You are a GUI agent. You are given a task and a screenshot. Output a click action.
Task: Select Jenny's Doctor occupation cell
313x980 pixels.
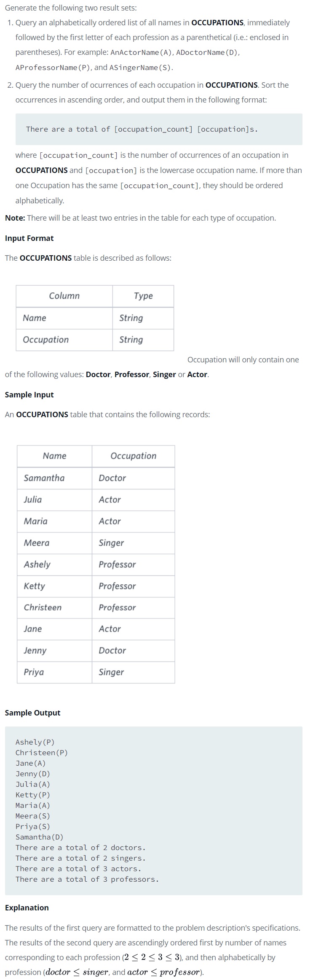(x=133, y=651)
